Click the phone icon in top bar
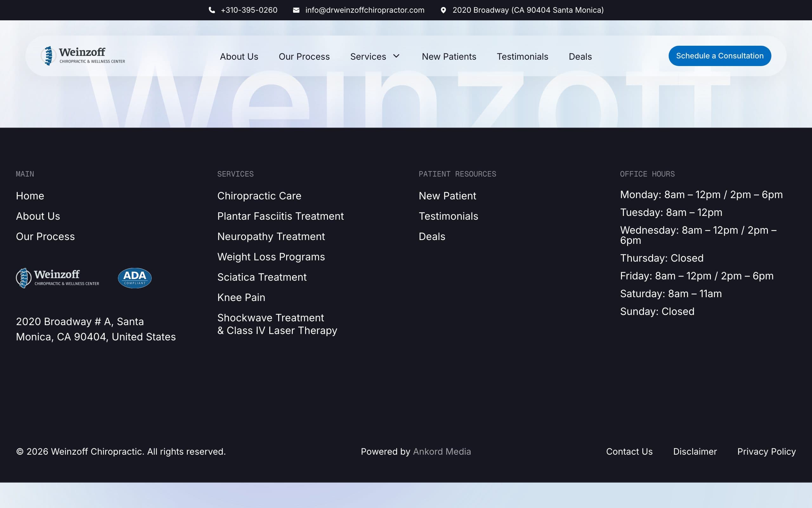The width and height of the screenshot is (812, 508). [212, 10]
